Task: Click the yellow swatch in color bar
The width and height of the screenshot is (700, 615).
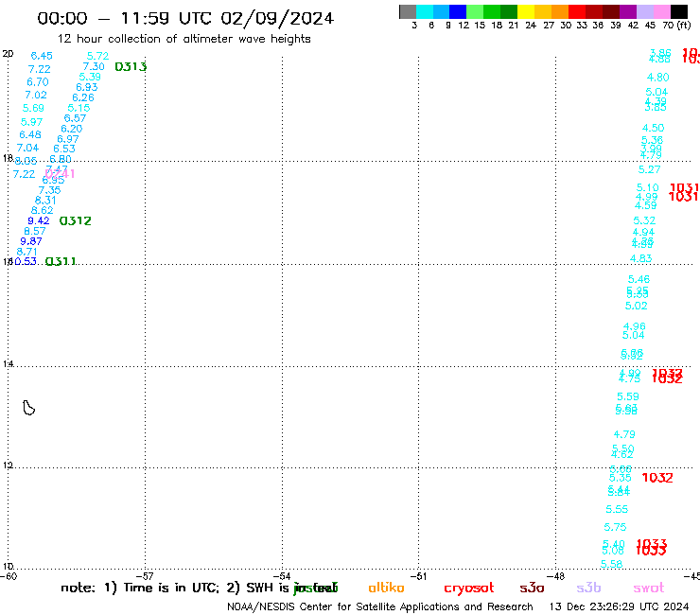Action: pyautogui.click(x=526, y=11)
